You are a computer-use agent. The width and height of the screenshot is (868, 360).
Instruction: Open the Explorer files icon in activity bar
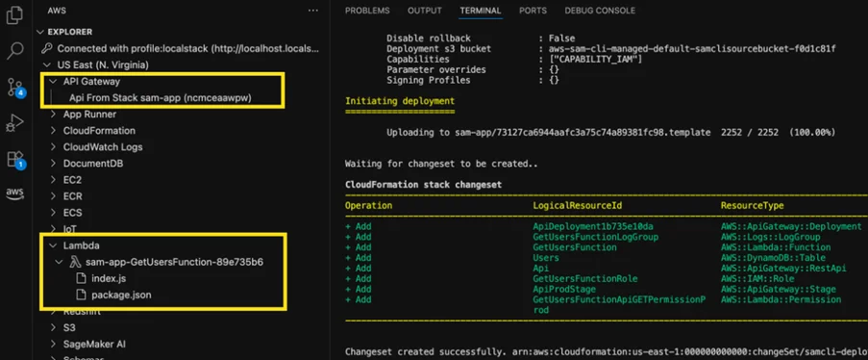pyautogui.click(x=15, y=15)
